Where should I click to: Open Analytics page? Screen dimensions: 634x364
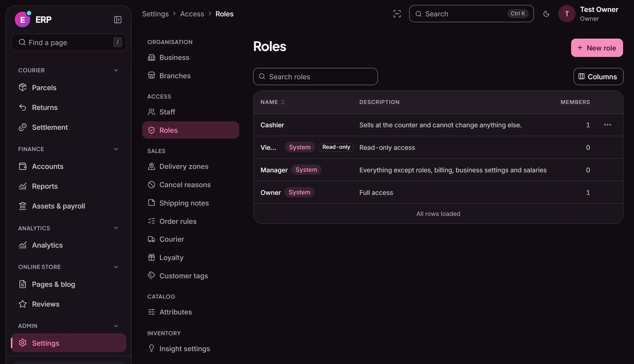coord(69,245)
